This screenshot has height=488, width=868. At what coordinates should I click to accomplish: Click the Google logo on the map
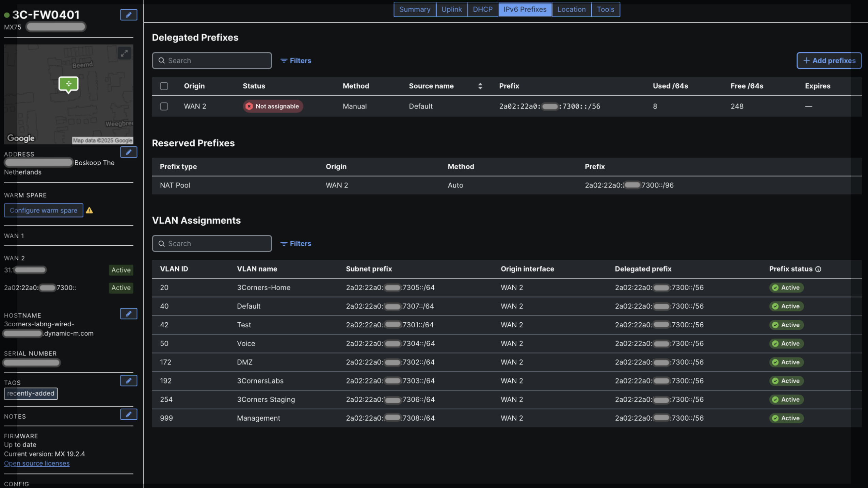(21, 138)
